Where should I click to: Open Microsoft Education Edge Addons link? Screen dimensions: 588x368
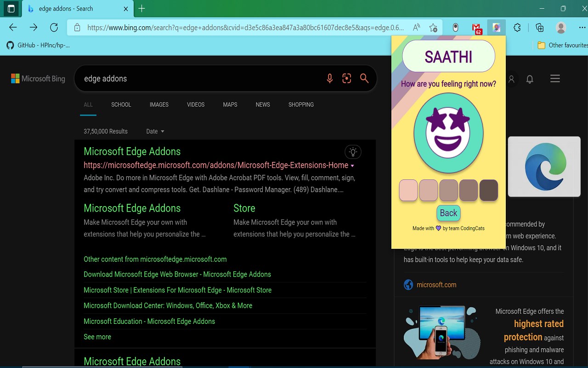click(149, 321)
